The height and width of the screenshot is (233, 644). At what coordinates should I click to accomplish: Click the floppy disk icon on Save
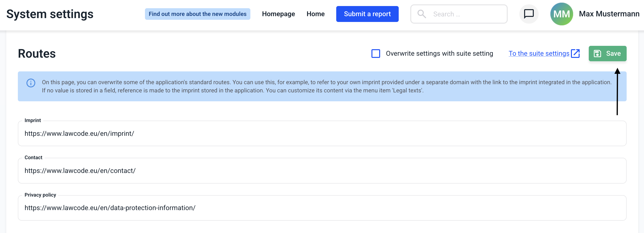(x=597, y=54)
